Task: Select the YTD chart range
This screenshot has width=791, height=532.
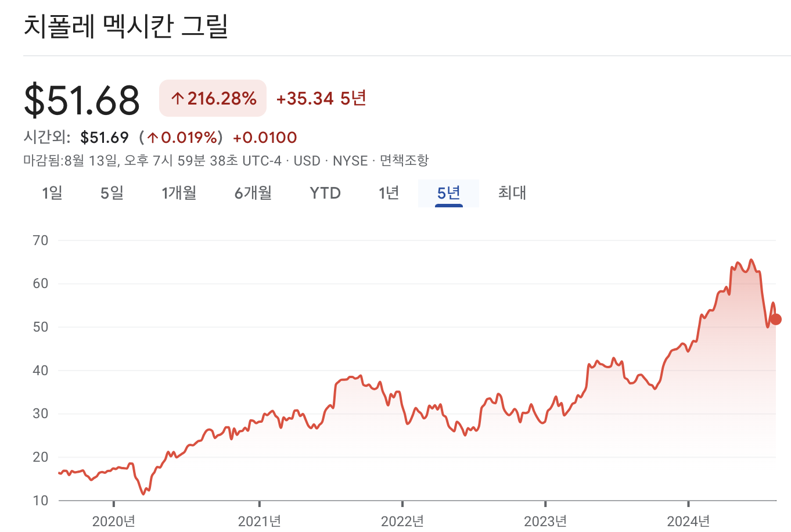Action: tap(324, 193)
